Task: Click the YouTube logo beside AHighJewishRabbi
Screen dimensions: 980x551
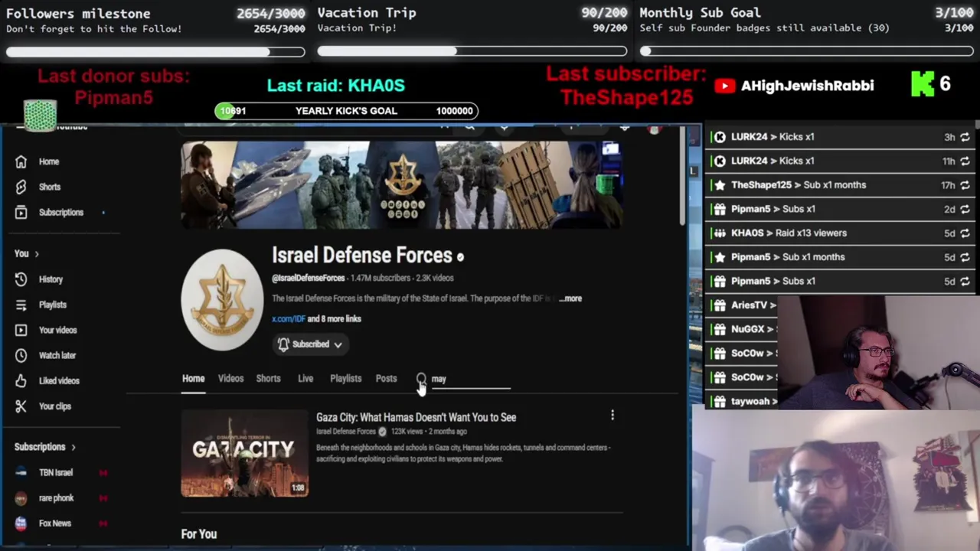Action: point(724,86)
